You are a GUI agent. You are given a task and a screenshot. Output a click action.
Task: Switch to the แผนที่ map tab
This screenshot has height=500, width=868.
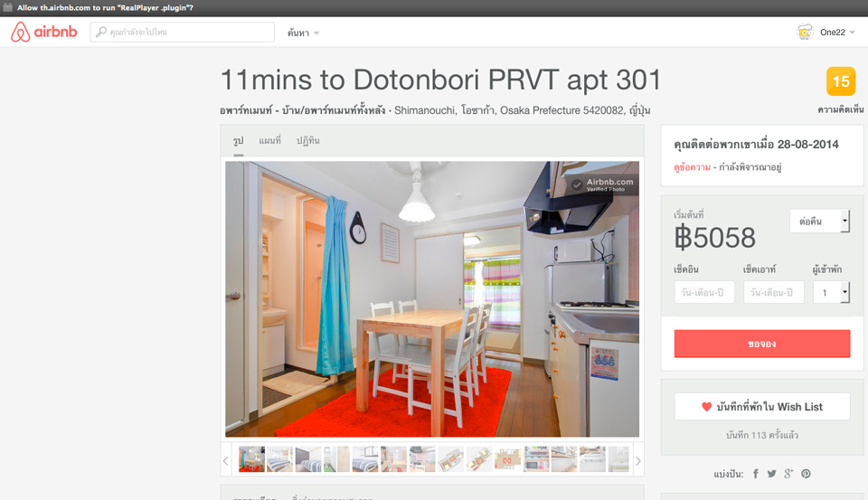point(269,141)
